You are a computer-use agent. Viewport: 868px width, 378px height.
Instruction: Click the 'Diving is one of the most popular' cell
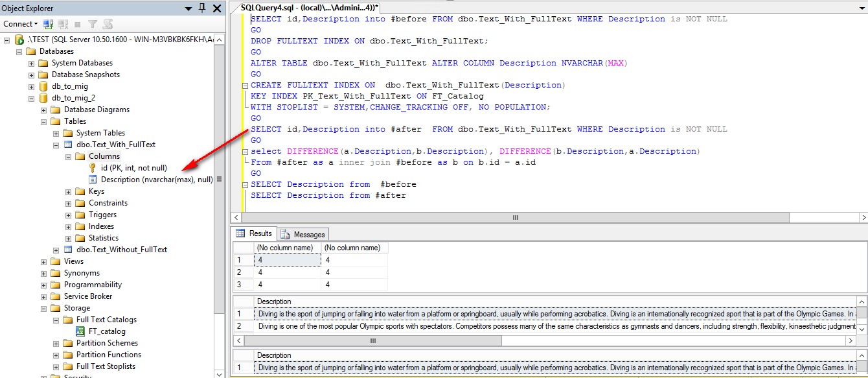[556, 325]
